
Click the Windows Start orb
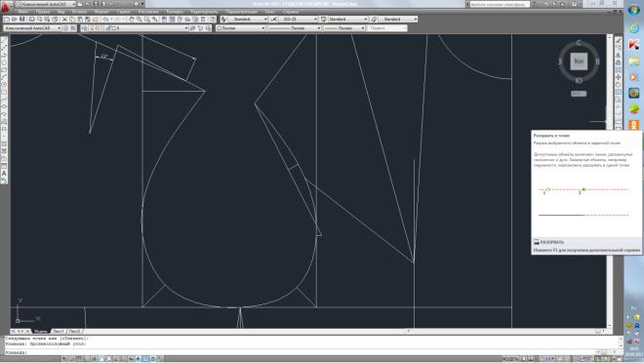(633, 11)
